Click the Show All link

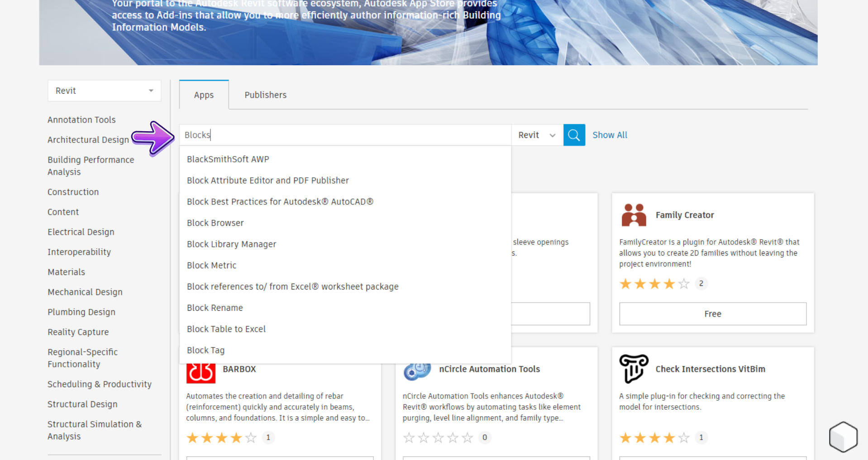(610, 135)
